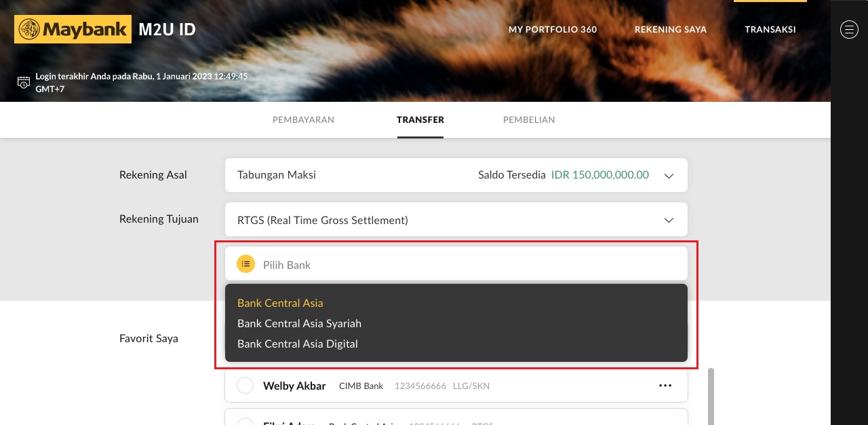Expand the Rekening Tujuan dropdown arrow
The width and height of the screenshot is (868, 425).
click(x=669, y=220)
